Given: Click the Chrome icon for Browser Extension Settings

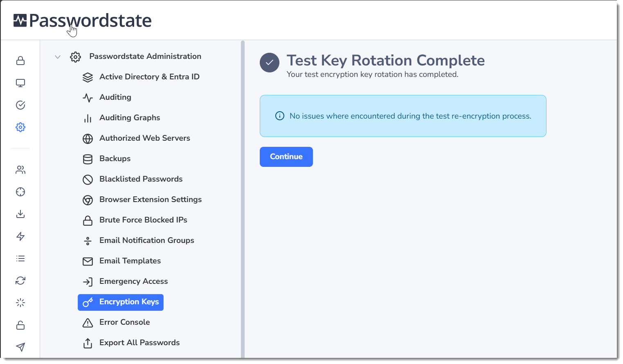Looking at the screenshot, I should [x=88, y=200].
